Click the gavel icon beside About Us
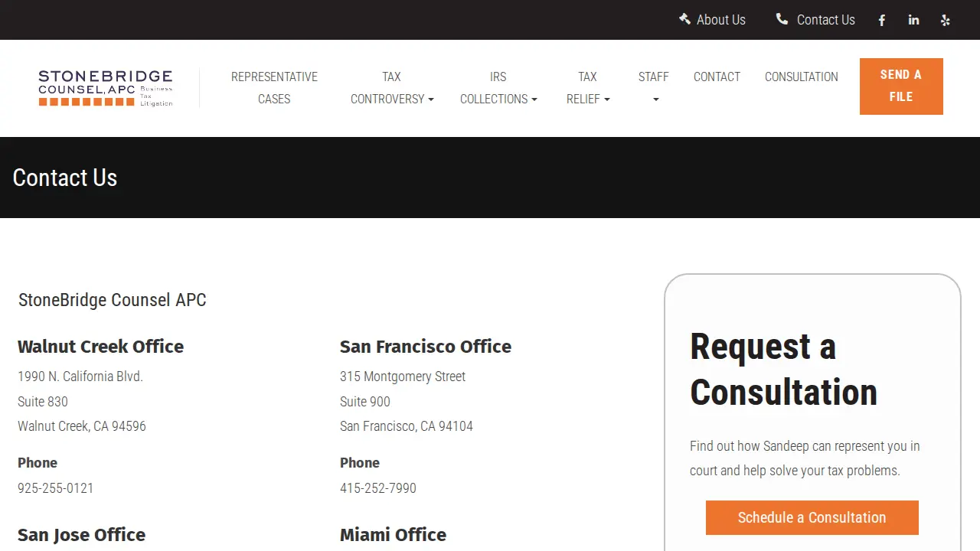Image resolution: width=980 pixels, height=551 pixels. pos(684,19)
